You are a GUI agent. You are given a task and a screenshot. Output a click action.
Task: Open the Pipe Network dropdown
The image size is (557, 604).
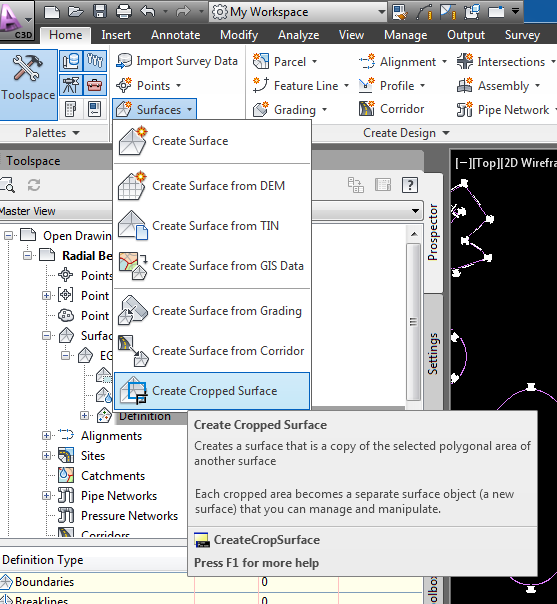506,110
